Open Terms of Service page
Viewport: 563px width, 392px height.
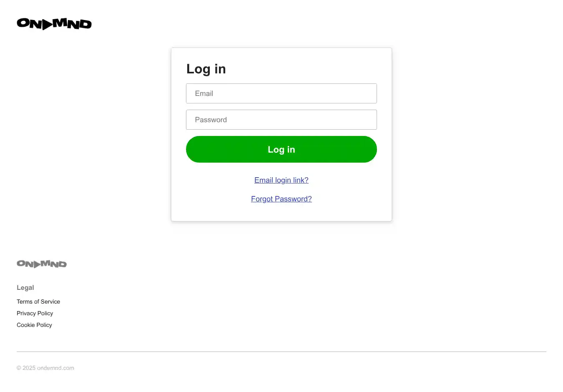point(38,302)
